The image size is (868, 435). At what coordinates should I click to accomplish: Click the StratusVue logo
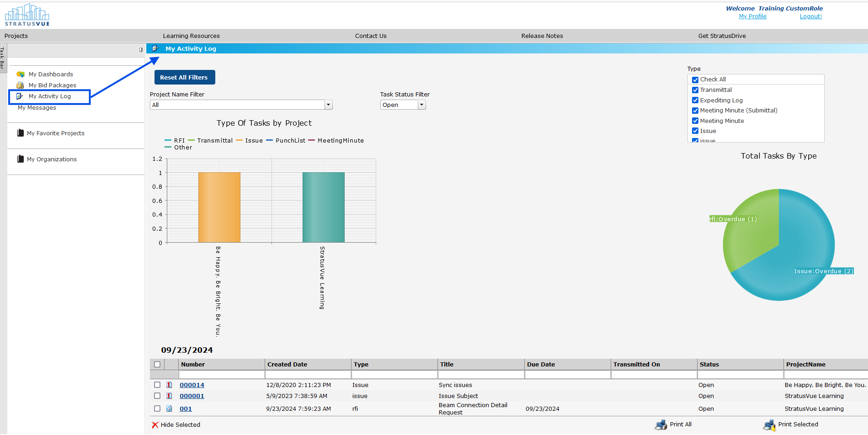tap(27, 15)
